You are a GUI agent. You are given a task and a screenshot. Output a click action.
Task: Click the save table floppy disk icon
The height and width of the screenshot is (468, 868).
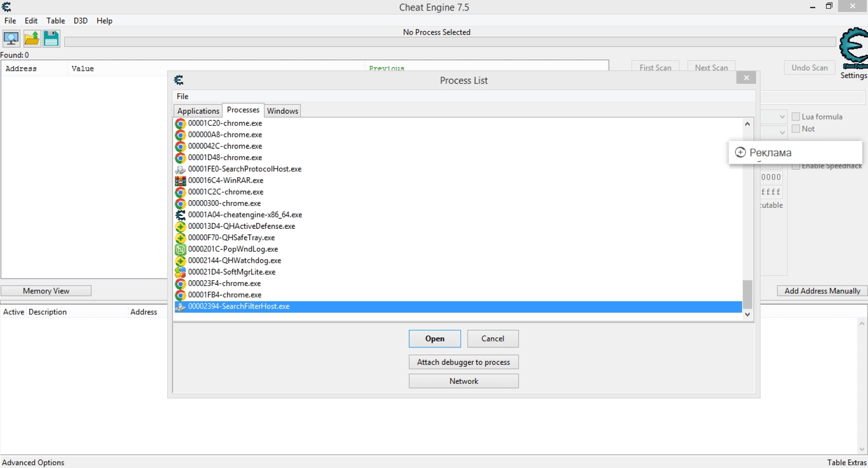pos(51,39)
